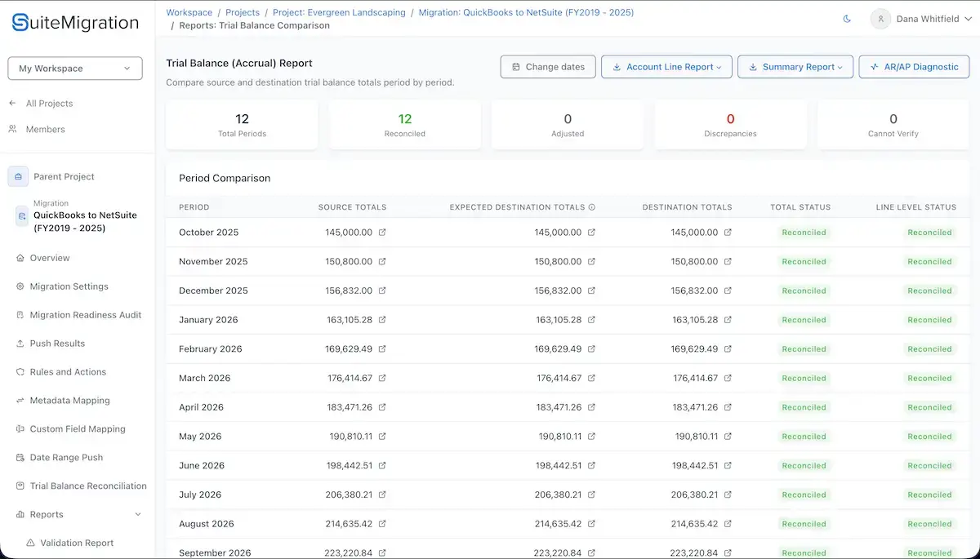Screen dimensions: 980x559
Task: Open November 2025 source totals link icon
Action: pyautogui.click(x=382, y=262)
